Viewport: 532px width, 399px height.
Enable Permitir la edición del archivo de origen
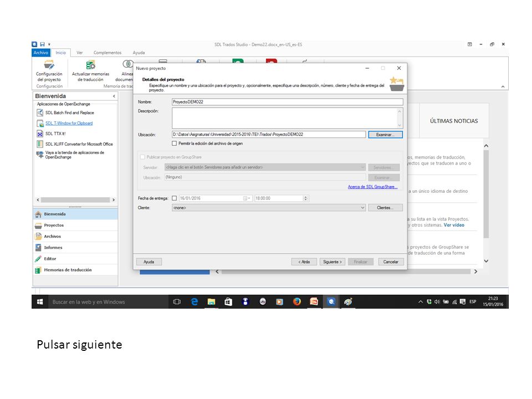(x=175, y=144)
